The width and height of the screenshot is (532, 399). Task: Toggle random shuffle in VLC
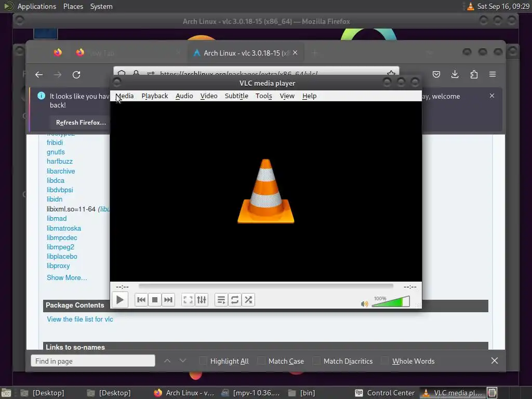[x=248, y=300]
